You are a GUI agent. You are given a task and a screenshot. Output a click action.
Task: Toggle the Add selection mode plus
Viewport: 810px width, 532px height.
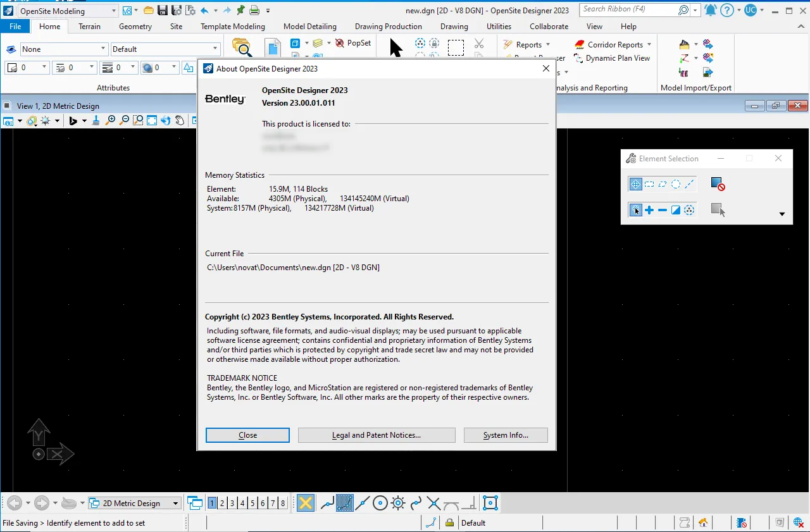[x=649, y=210]
